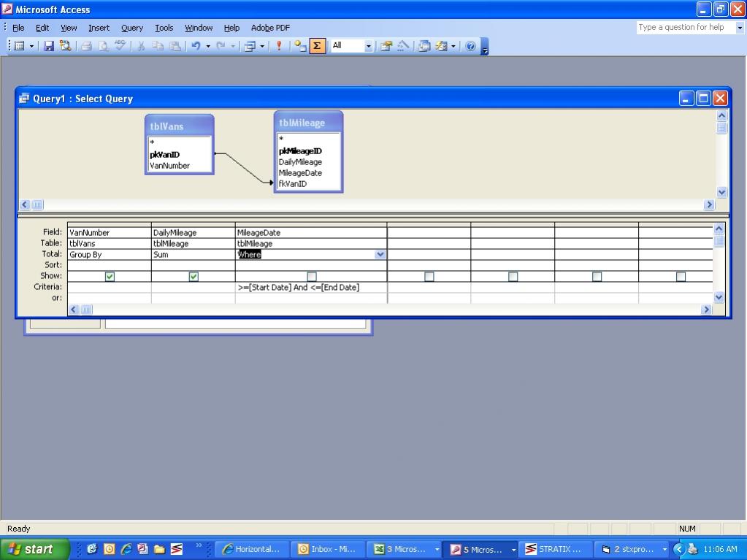Click the Undo arrow icon

[x=196, y=46]
